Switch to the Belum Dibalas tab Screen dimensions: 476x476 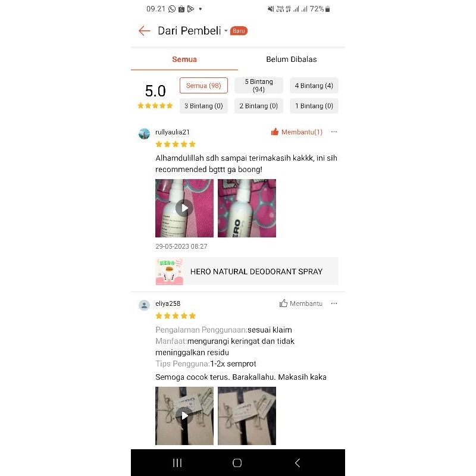(292, 59)
